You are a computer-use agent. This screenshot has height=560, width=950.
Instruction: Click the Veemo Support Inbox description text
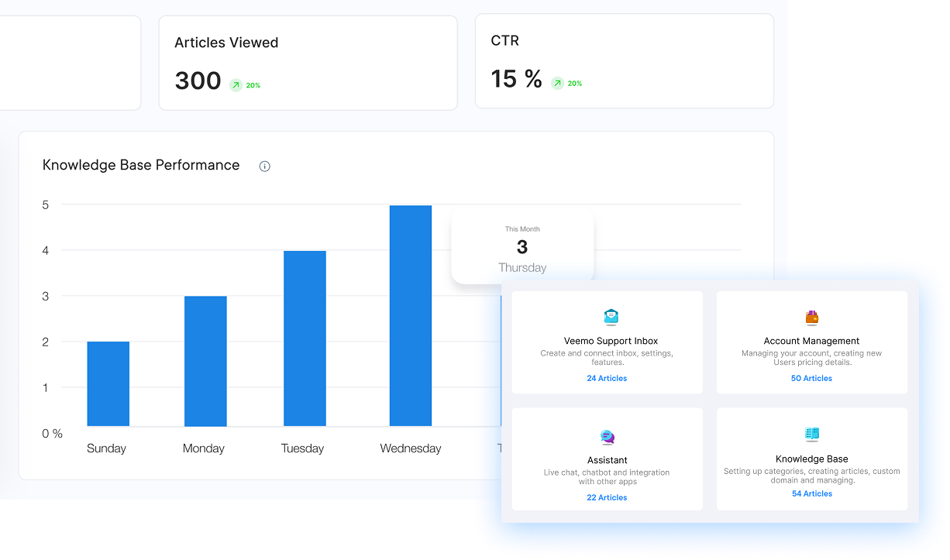pos(608,358)
